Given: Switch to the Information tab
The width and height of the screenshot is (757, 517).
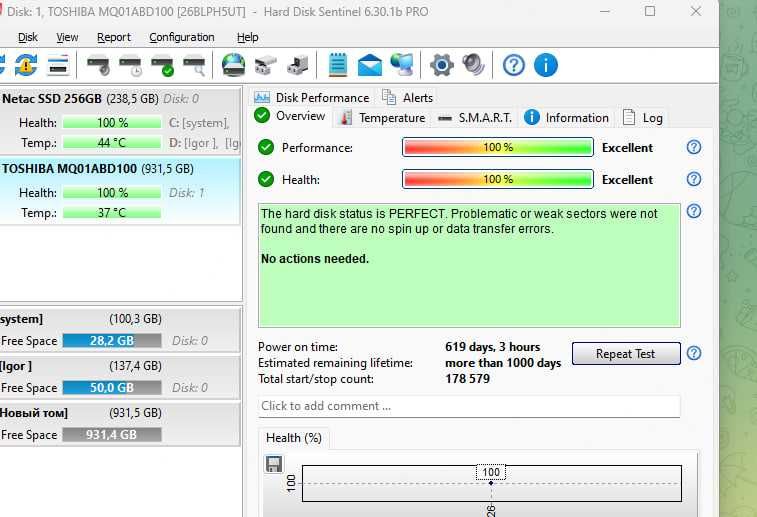Looking at the screenshot, I should 566,118.
